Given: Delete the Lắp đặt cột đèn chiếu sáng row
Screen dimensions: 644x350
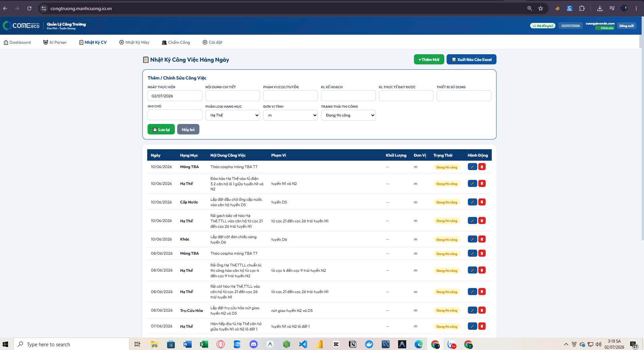Looking at the screenshot, I should coord(482,239).
